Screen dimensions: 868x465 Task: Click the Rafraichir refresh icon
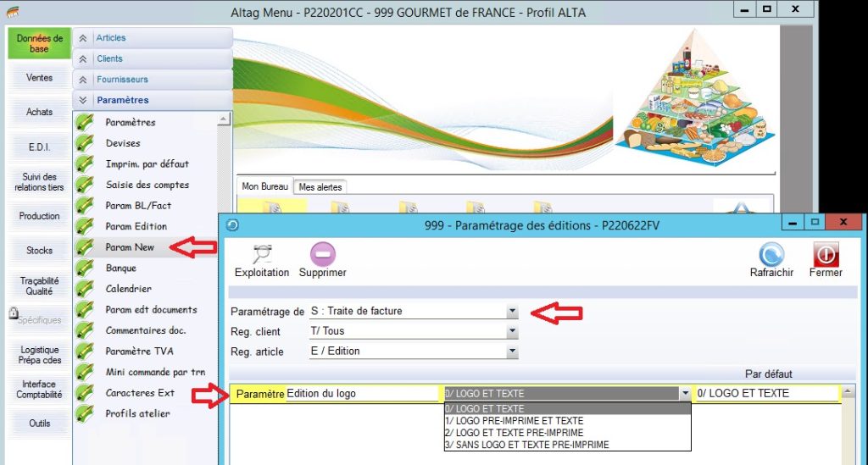coord(771,253)
